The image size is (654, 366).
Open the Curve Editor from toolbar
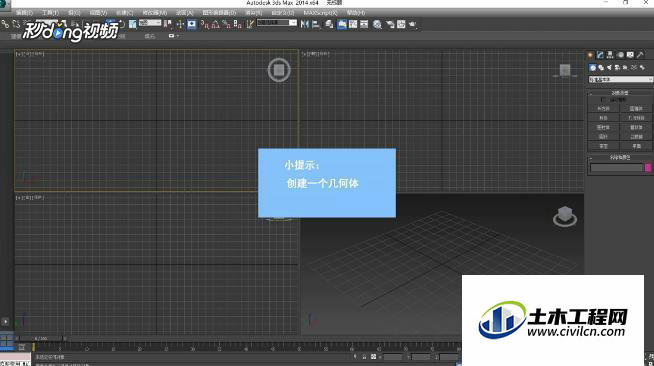pyautogui.click(x=353, y=24)
